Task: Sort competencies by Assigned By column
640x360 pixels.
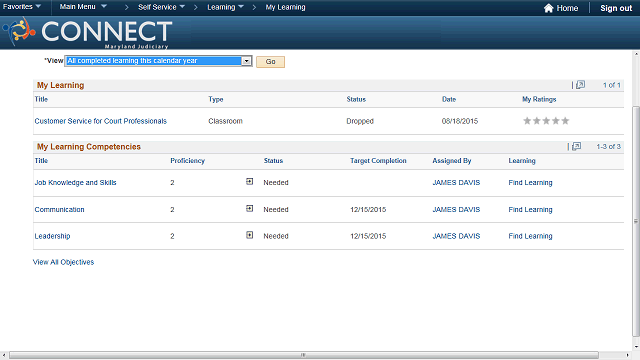Action: click(452, 161)
